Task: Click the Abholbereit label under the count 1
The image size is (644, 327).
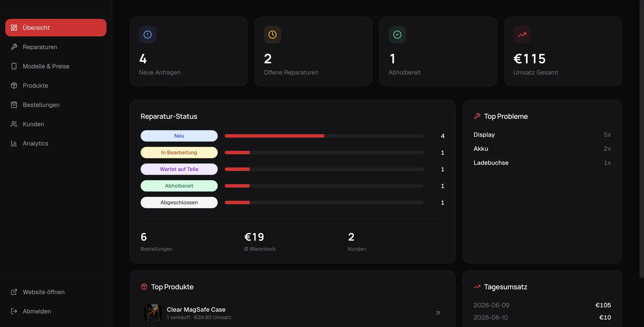Action: point(405,73)
